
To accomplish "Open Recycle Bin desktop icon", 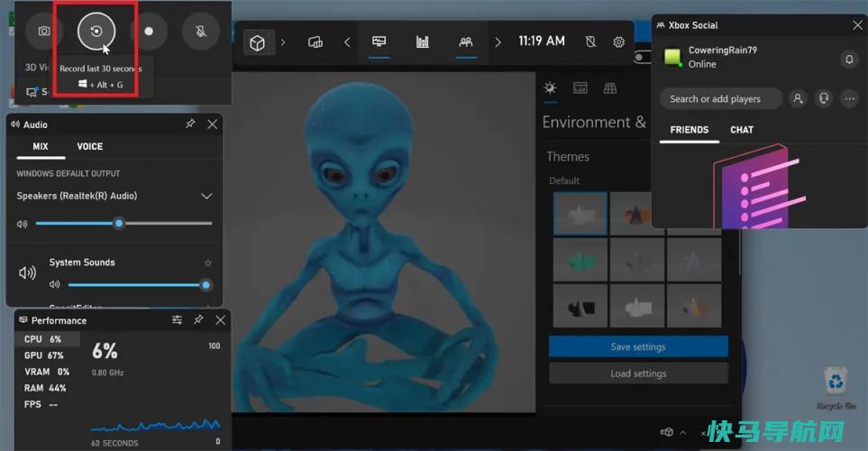I will click(x=836, y=388).
